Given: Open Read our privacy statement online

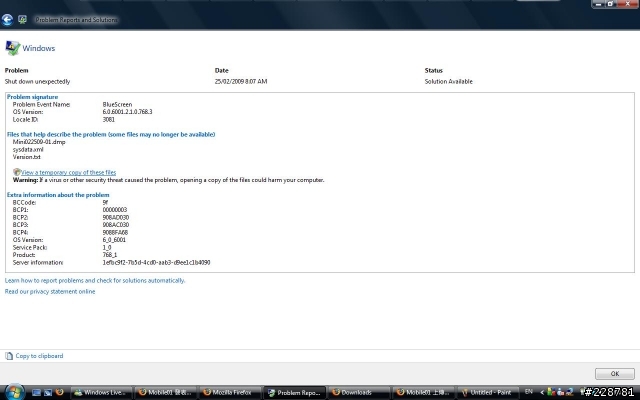Looking at the screenshot, I should click(50, 291).
